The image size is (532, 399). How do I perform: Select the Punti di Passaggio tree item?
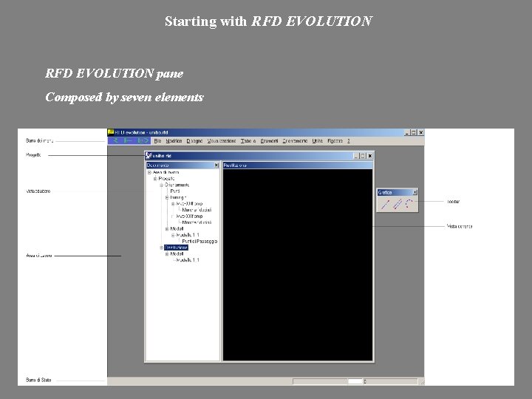[199, 241]
